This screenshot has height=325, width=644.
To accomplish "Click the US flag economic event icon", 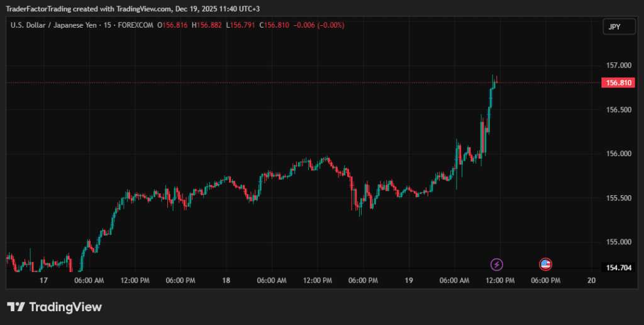I will pos(545,264).
